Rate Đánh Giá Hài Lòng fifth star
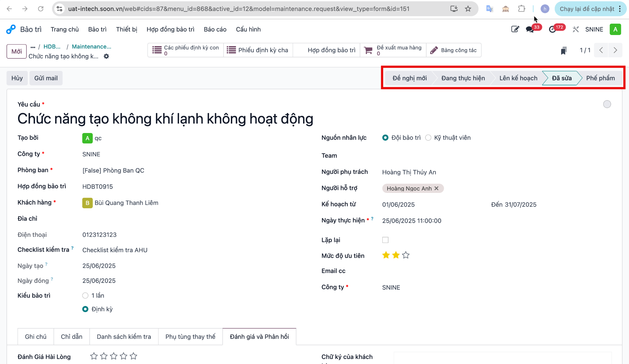Image resolution: width=629 pixels, height=364 pixels. tap(133, 356)
